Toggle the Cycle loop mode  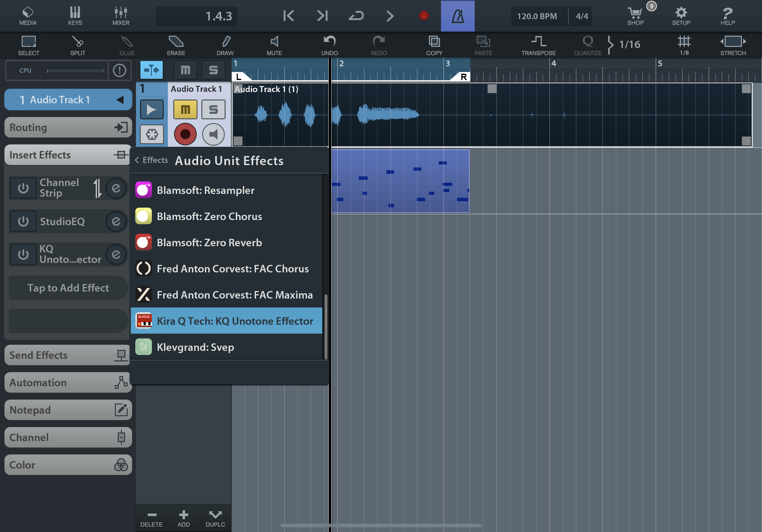point(356,16)
